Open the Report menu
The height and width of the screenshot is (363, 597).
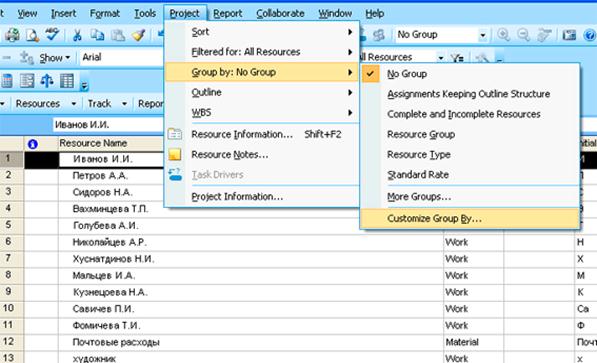[227, 13]
